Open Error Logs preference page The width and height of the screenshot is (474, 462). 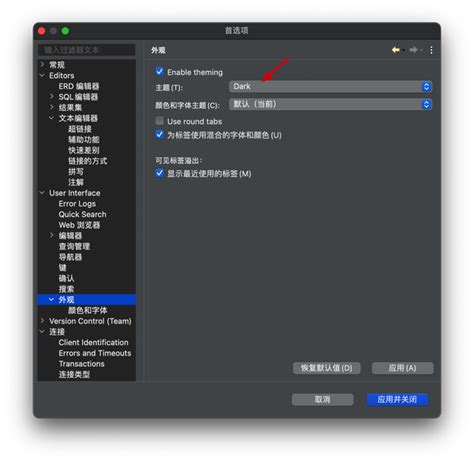pos(77,204)
